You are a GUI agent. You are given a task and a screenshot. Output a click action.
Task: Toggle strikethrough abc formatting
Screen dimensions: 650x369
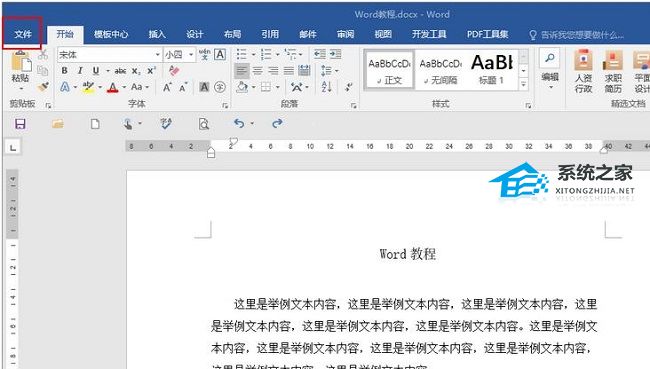coord(120,71)
